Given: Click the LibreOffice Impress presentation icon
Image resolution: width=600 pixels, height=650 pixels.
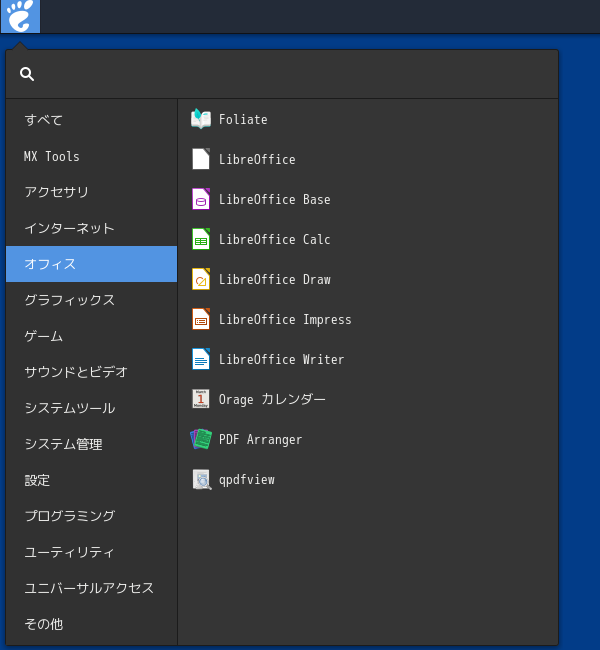Looking at the screenshot, I should [201, 319].
